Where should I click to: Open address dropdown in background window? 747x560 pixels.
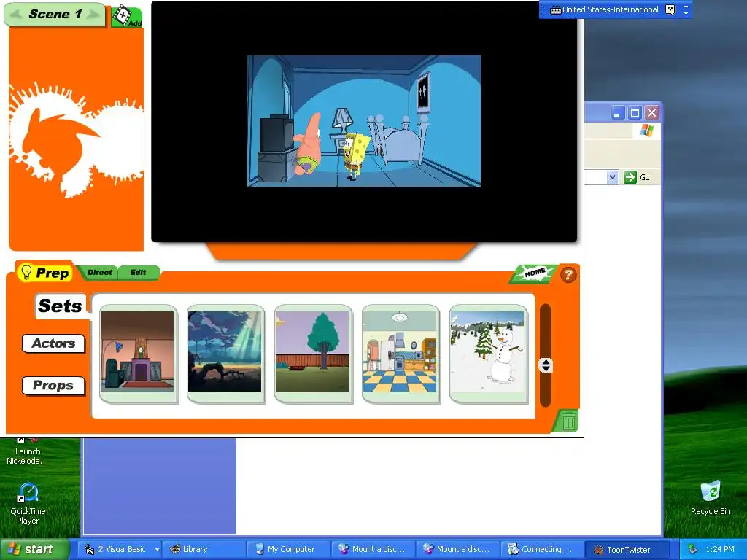612,177
